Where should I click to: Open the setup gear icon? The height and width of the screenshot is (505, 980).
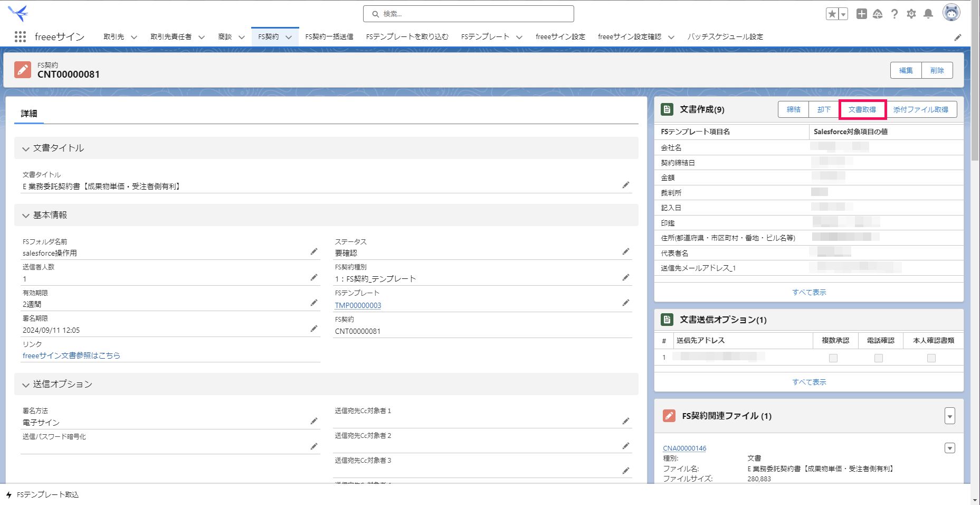tap(911, 14)
